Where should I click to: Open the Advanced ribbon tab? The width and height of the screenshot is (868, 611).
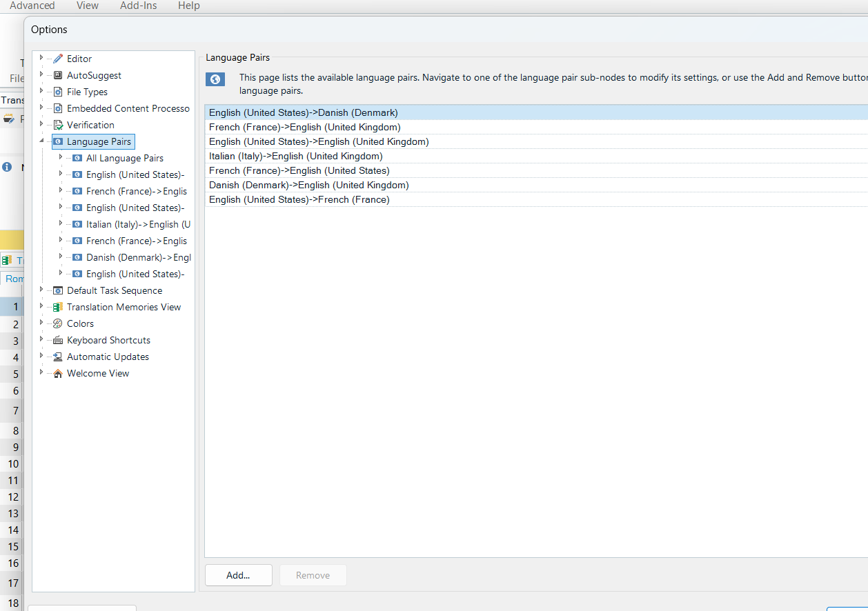(32, 6)
